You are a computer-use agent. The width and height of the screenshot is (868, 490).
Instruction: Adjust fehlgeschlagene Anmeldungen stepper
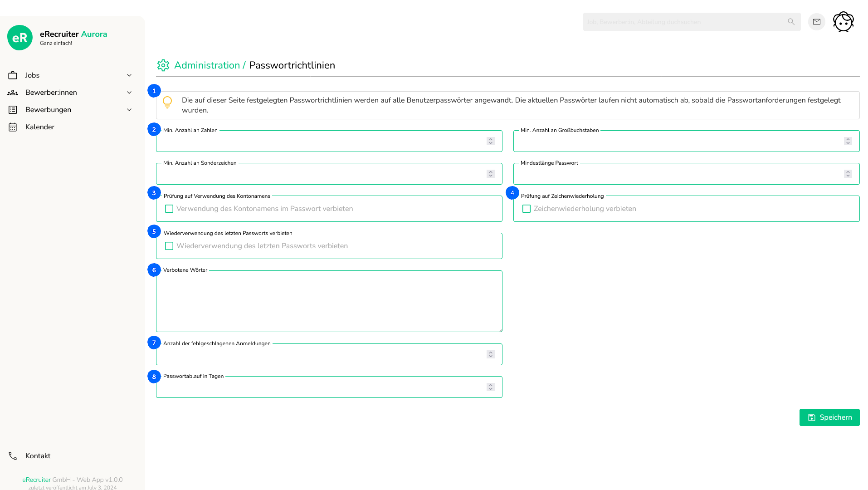[x=491, y=354]
